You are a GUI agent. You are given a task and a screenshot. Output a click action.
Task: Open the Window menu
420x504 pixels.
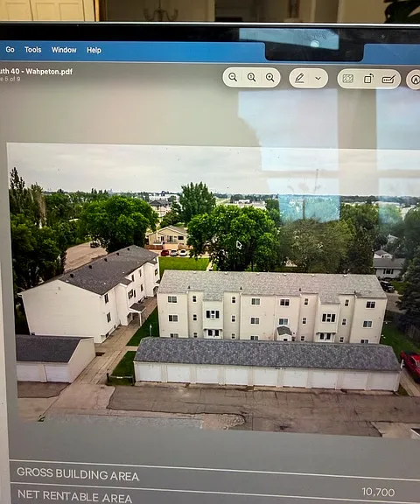coord(64,50)
